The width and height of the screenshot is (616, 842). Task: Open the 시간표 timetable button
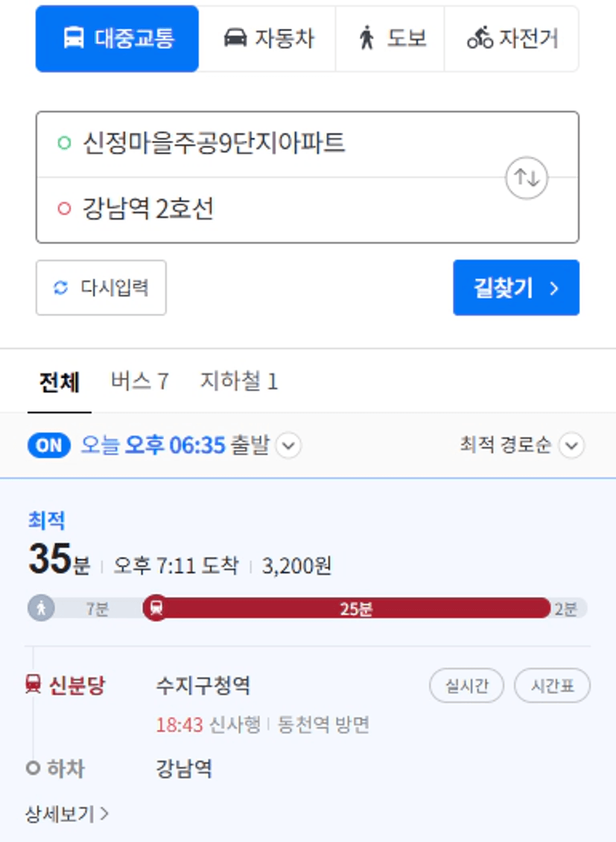pyautogui.click(x=552, y=686)
